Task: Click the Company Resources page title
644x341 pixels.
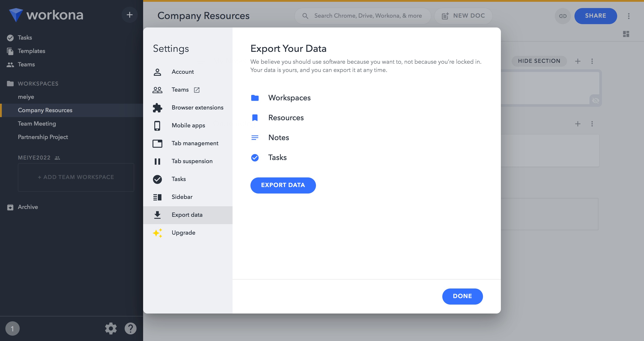Action: pyautogui.click(x=203, y=16)
